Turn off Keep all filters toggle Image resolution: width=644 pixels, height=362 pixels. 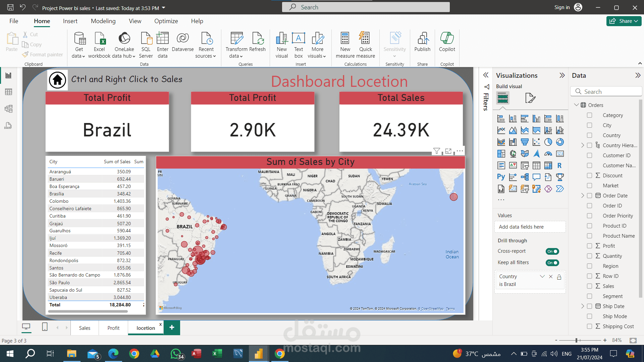[x=552, y=263]
